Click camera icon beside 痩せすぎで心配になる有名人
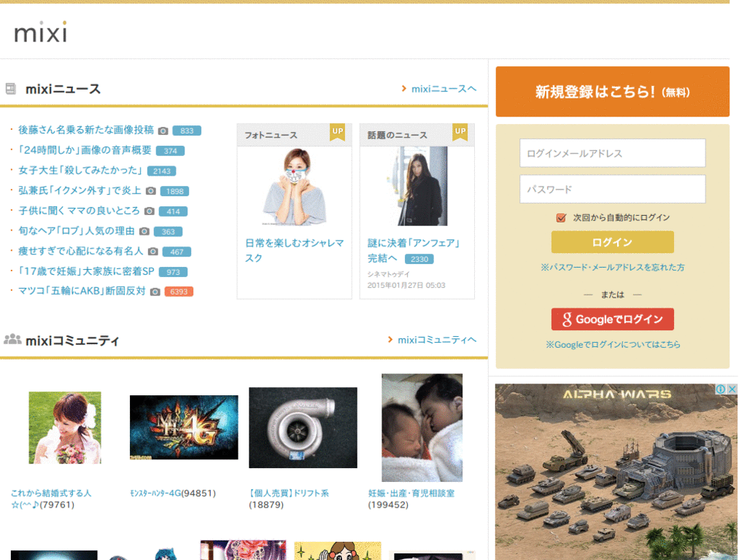 (x=153, y=252)
